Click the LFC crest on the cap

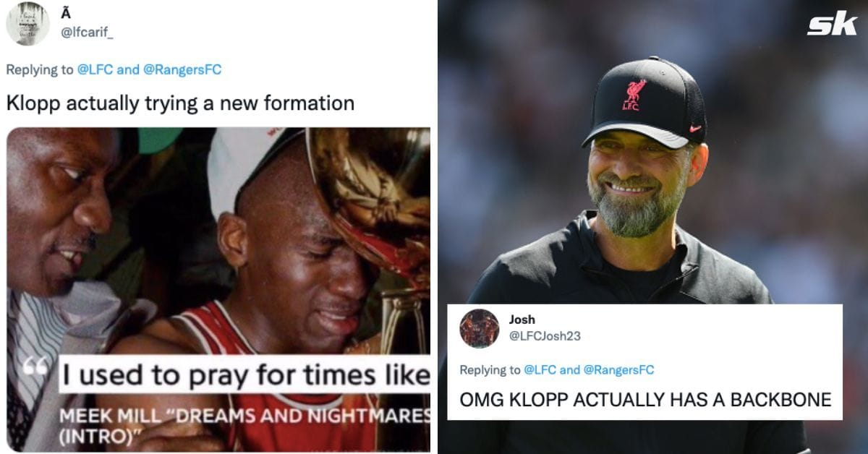click(x=634, y=95)
